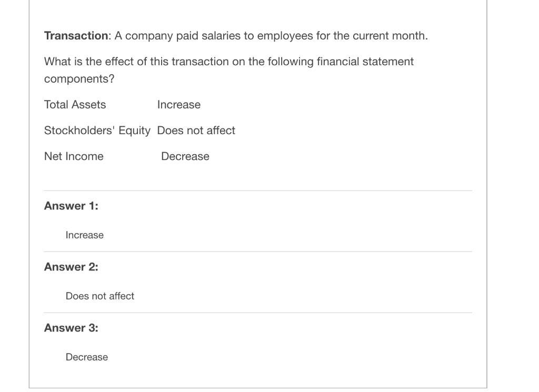The image size is (539, 392).
Task: Click the "Answer 2:" heading
Action: click(x=71, y=267)
